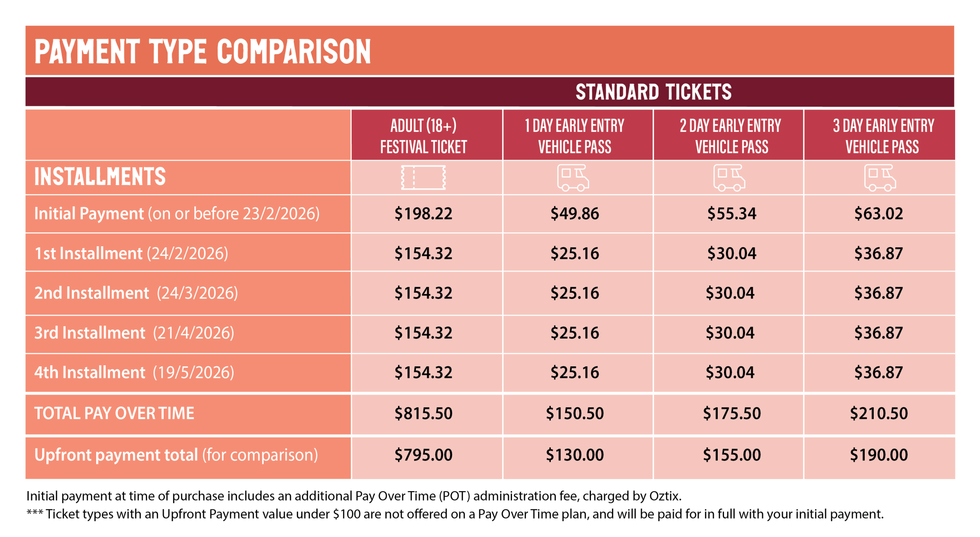Viewport: 980px width, 537px height.
Task: Click the Payment Type Comparison title
Action: click(203, 52)
